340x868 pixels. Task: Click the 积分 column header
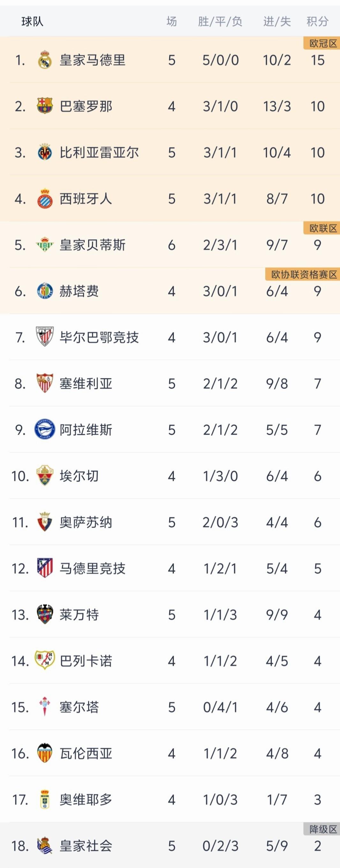[x=317, y=22]
